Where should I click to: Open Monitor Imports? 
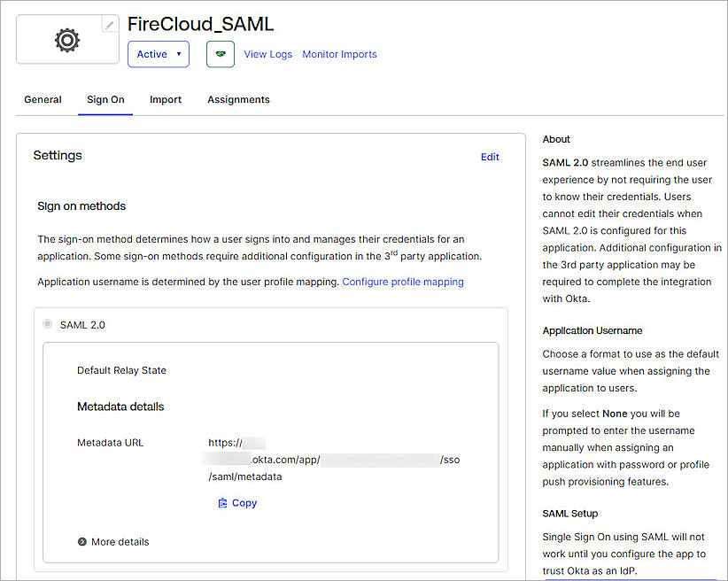click(x=339, y=54)
